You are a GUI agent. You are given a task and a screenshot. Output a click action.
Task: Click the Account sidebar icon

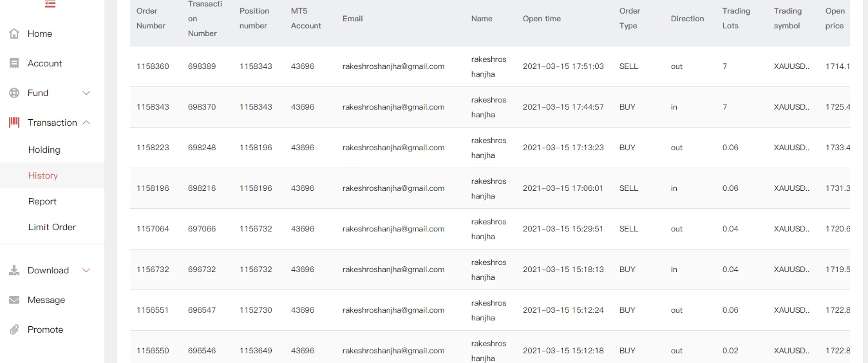click(x=14, y=63)
